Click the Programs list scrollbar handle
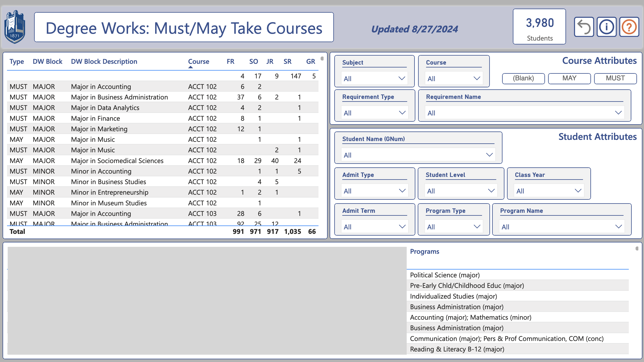 click(637, 248)
